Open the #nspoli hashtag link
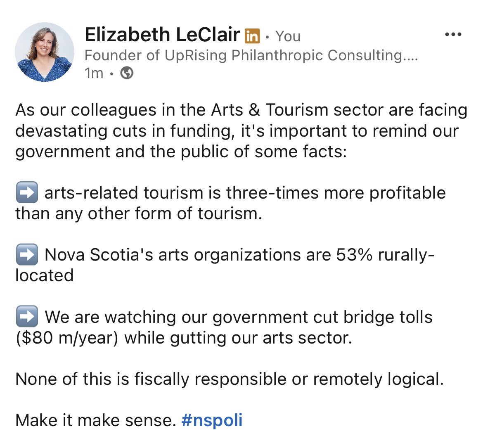Image resolution: width=483 pixels, height=448 pixels. pyautogui.click(x=212, y=420)
